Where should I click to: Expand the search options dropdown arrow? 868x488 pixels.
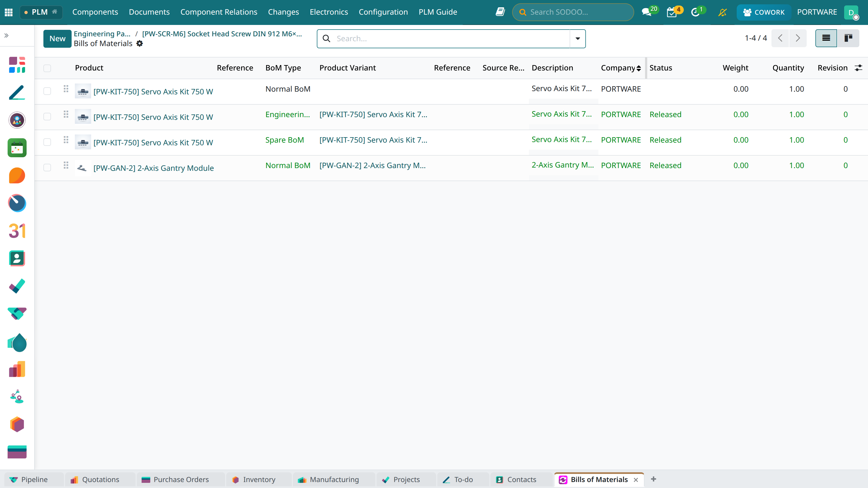click(x=577, y=38)
